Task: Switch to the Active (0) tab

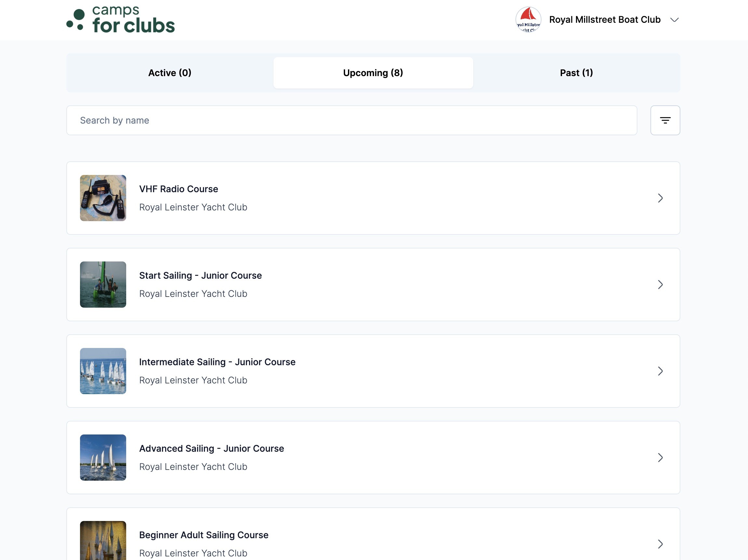Action: click(170, 73)
